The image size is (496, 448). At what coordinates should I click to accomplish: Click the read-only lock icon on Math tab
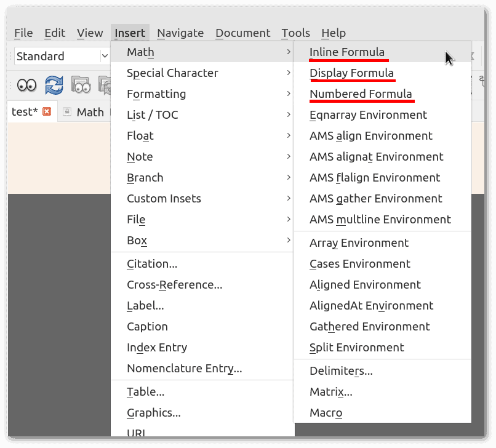click(x=67, y=112)
